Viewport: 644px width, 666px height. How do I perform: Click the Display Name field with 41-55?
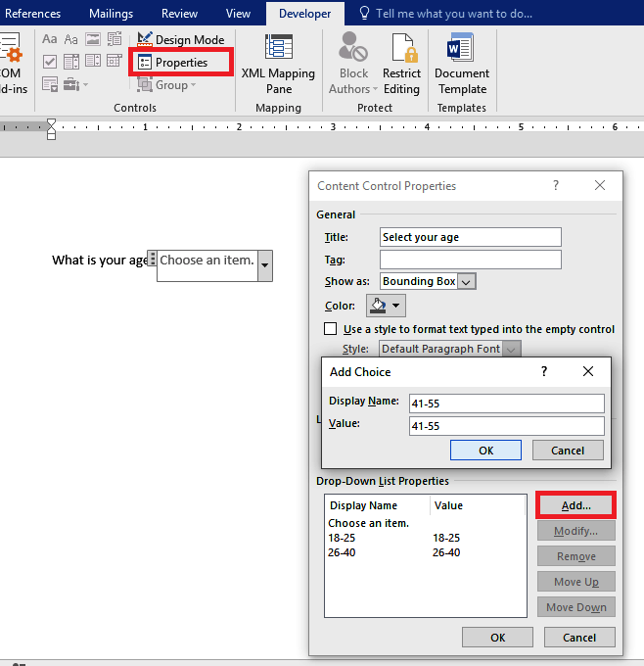click(x=506, y=404)
